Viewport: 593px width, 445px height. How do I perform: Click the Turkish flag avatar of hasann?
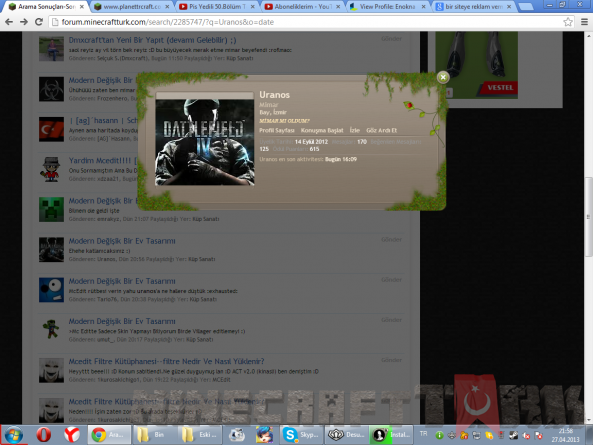(x=51, y=129)
